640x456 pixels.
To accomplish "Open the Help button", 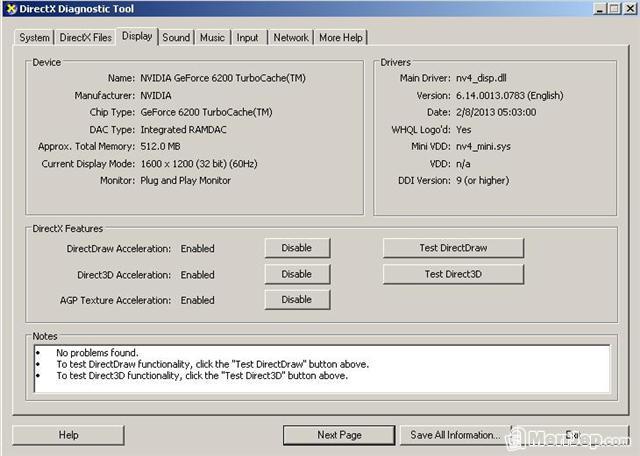I will coord(68,435).
